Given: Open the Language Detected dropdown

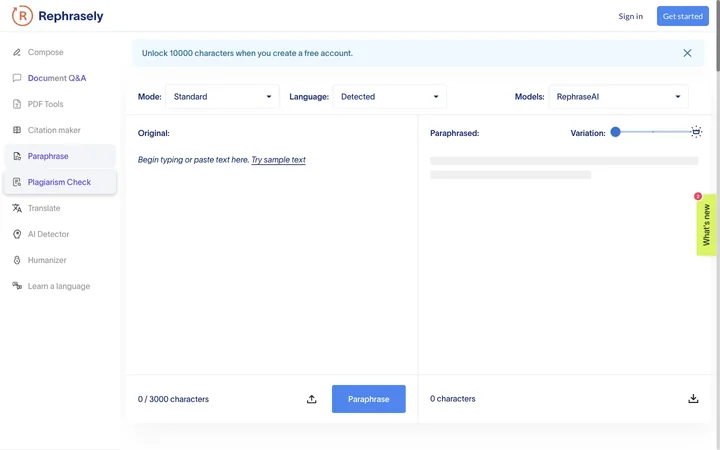Looking at the screenshot, I should point(390,97).
